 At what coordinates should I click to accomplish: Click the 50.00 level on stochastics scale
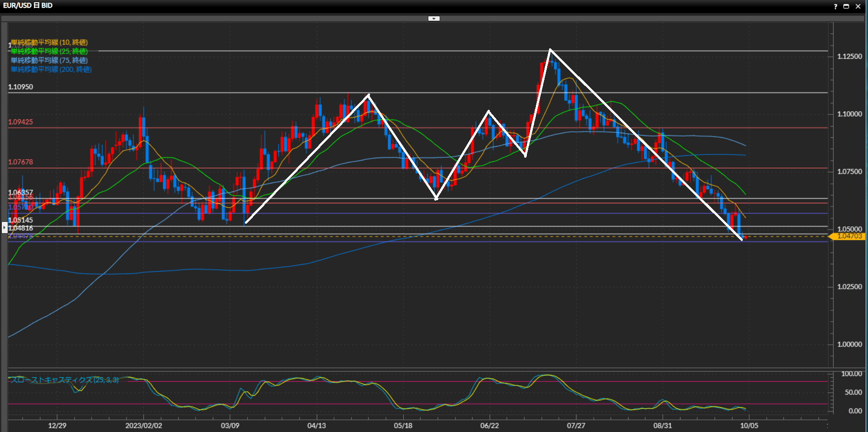click(x=853, y=392)
